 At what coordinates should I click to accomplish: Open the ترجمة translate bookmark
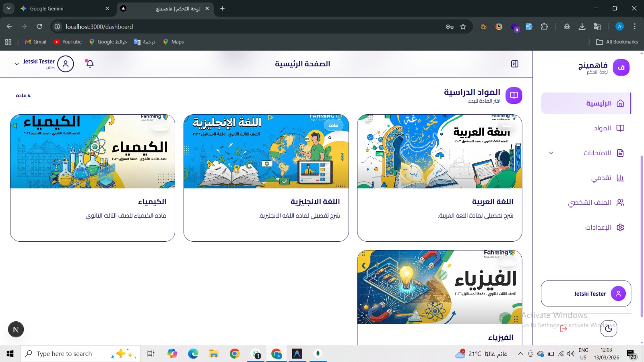144,42
